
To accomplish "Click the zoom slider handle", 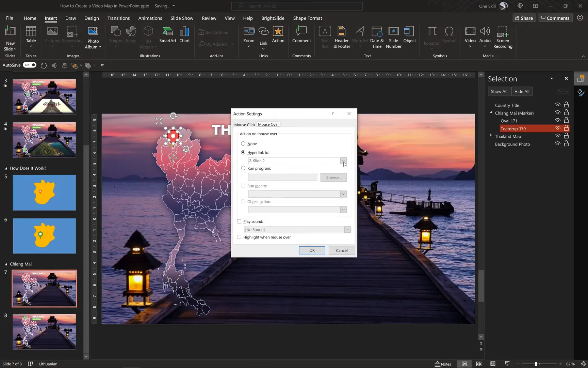I will coord(536,364).
